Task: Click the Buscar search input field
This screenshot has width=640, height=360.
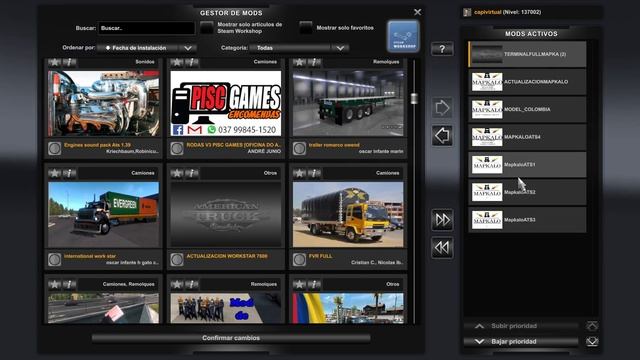Action: (x=147, y=28)
